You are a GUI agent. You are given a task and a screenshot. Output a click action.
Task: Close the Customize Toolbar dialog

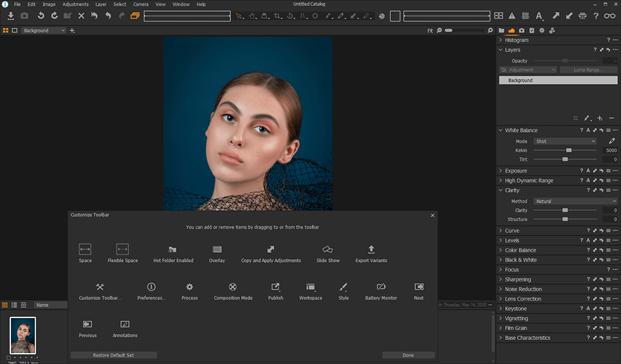tap(433, 215)
